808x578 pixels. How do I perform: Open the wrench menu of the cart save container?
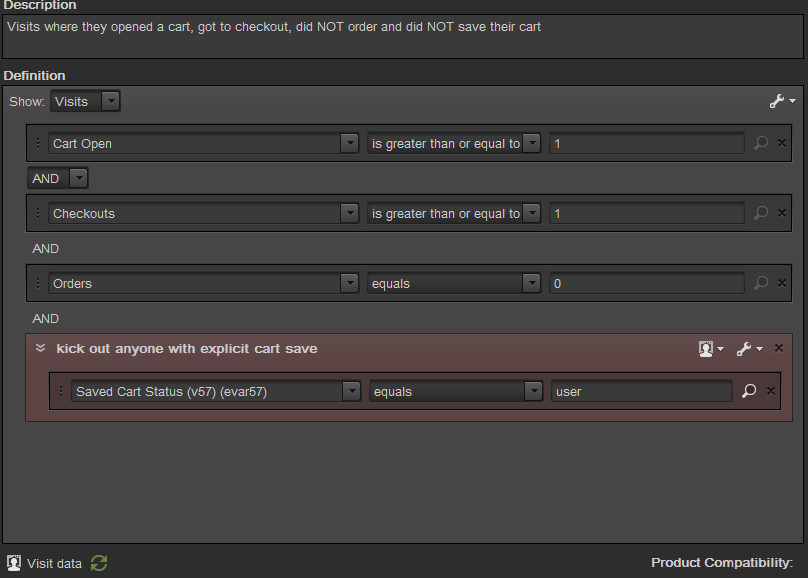749,349
